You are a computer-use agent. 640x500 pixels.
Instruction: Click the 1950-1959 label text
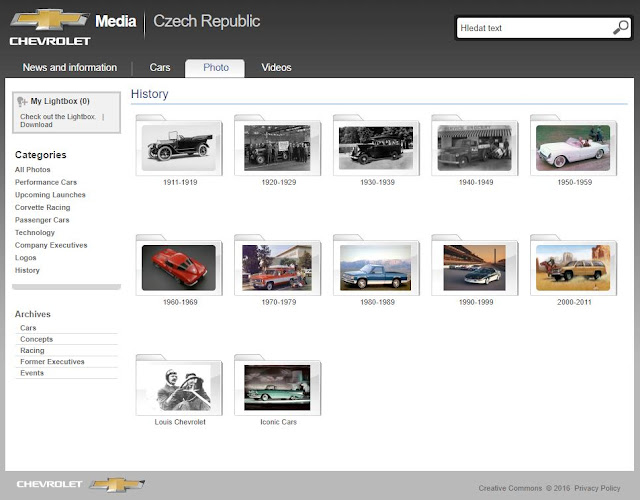(575, 182)
